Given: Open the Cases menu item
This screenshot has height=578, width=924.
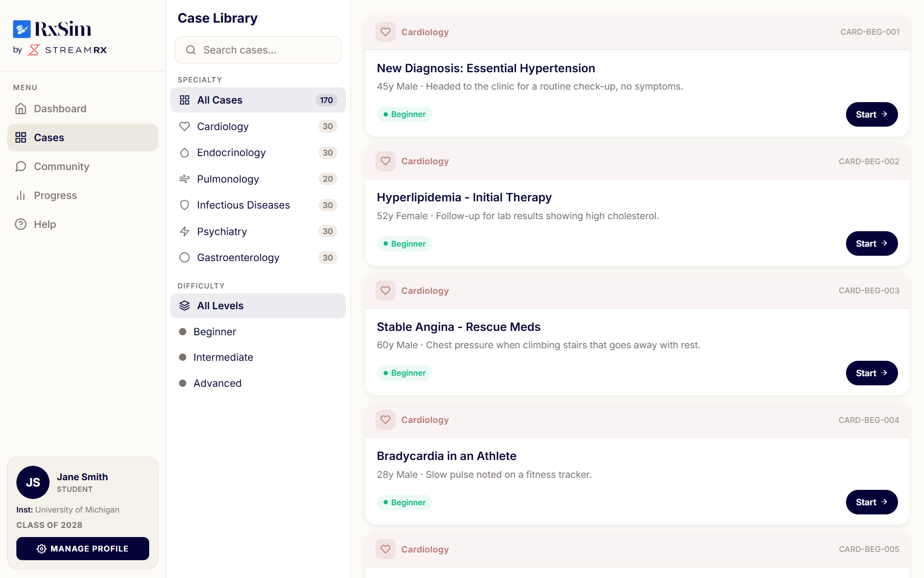Looking at the screenshot, I should click(83, 138).
